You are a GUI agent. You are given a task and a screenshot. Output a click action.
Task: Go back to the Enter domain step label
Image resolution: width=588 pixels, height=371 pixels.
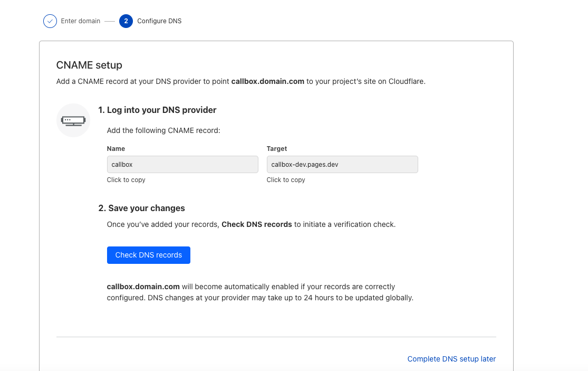(x=80, y=21)
